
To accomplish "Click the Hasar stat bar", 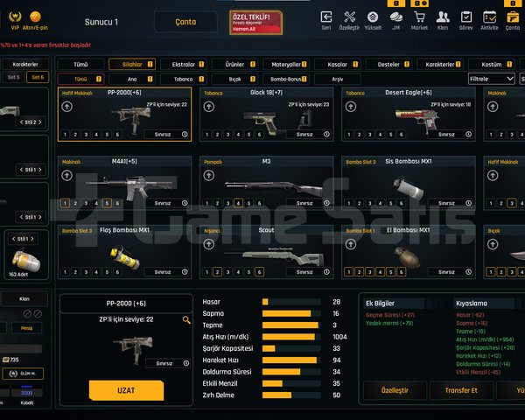I will point(291,302).
